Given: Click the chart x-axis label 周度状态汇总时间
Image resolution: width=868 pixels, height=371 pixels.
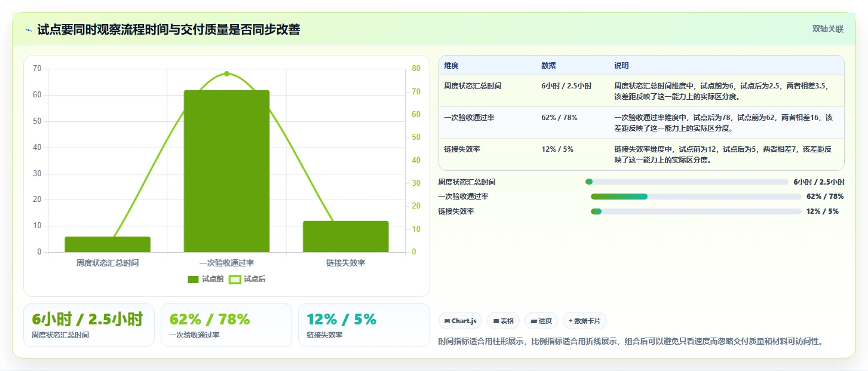Looking at the screenshot, I should [108, 263].
